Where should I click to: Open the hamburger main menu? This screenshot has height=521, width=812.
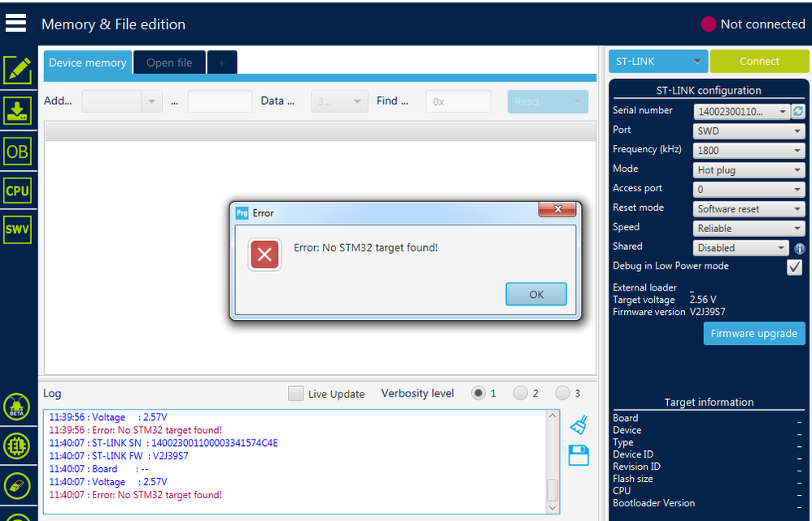[x=15, y=24]
